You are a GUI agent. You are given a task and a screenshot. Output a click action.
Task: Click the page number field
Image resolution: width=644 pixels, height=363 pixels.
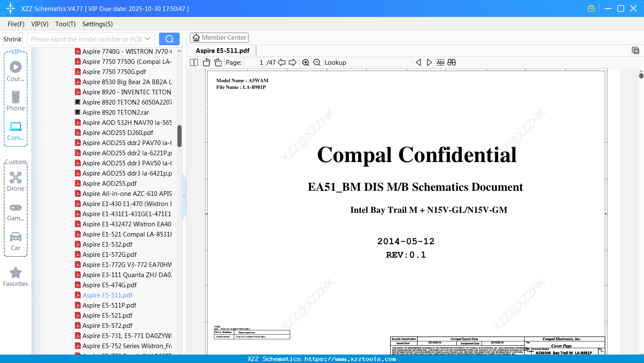[x=255, y=63]
